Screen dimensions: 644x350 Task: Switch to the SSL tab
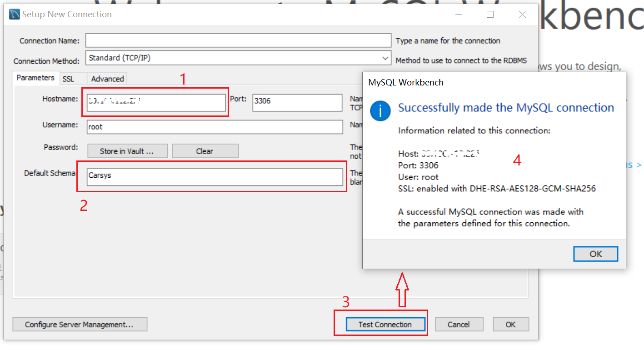pos(68,79)
